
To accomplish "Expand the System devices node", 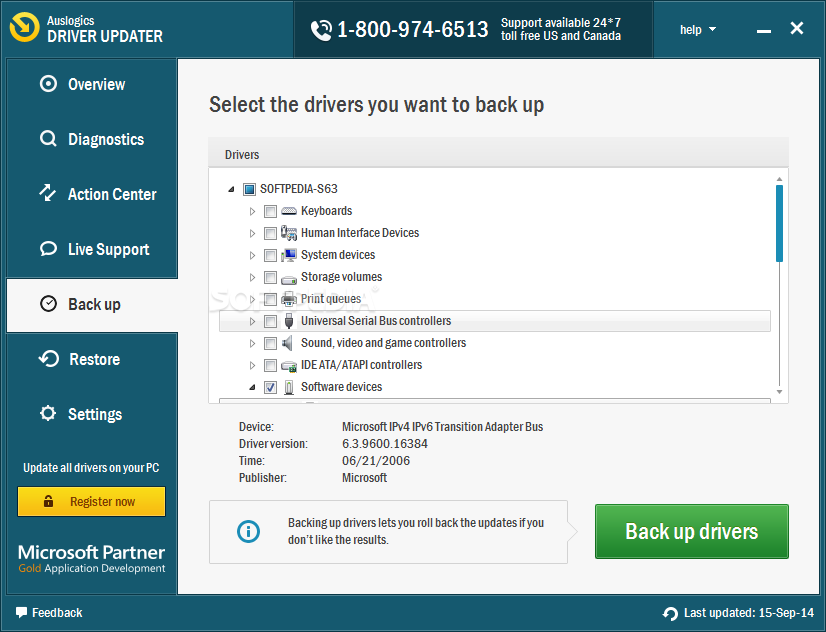I will pos(252,255).
